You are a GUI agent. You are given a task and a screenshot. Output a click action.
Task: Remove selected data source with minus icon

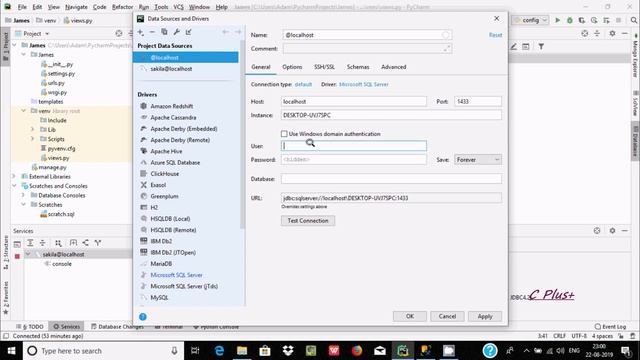(x=152, y=32)
